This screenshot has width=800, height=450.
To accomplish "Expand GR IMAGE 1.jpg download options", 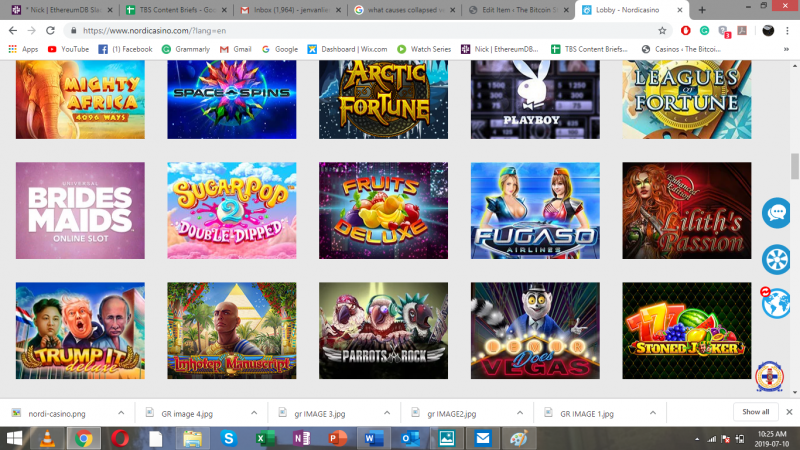I will (x=653, y=413).
